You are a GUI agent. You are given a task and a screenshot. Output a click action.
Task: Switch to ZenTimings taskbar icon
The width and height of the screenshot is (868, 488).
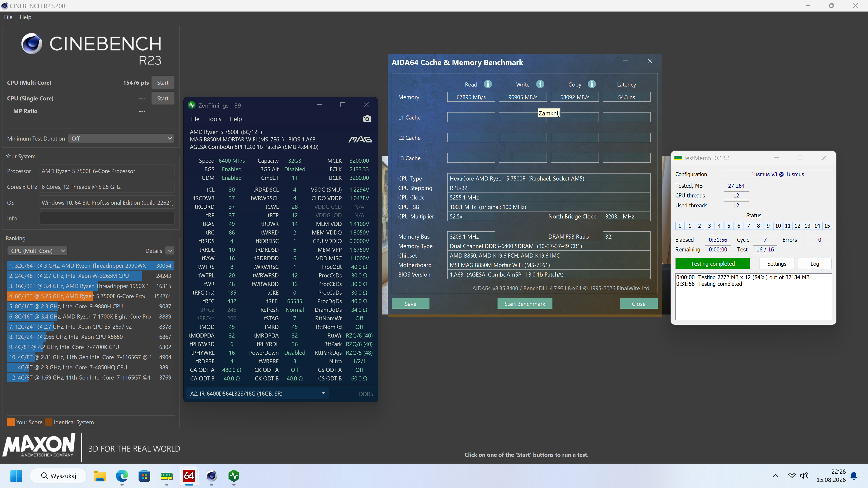click(x=234, y=476)
